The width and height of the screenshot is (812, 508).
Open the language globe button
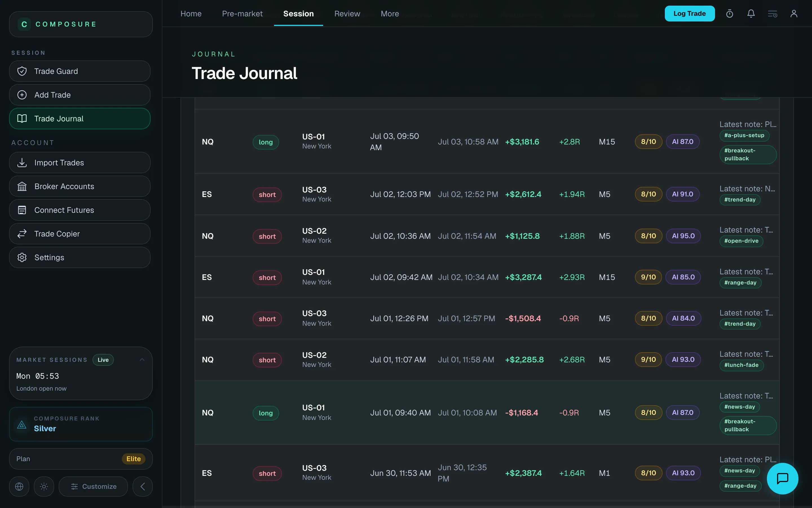[19, 487]
